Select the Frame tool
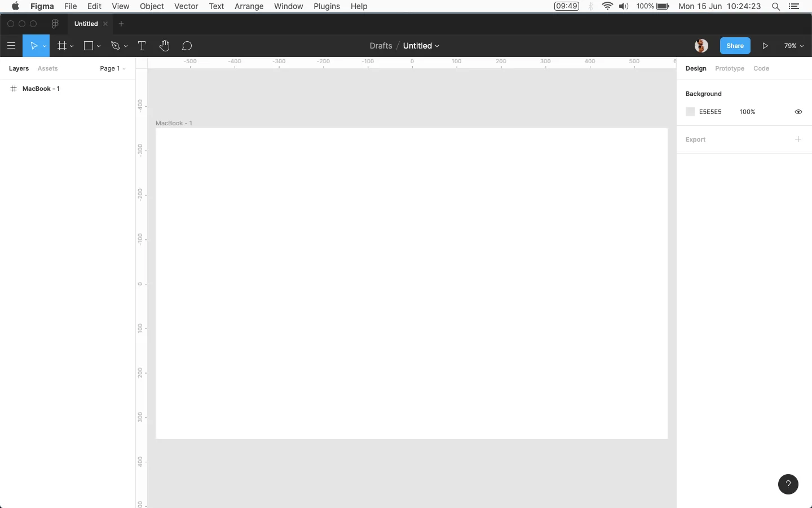This screenshot has height=508, width=812. pyautogui.click(x=62, y=46)
